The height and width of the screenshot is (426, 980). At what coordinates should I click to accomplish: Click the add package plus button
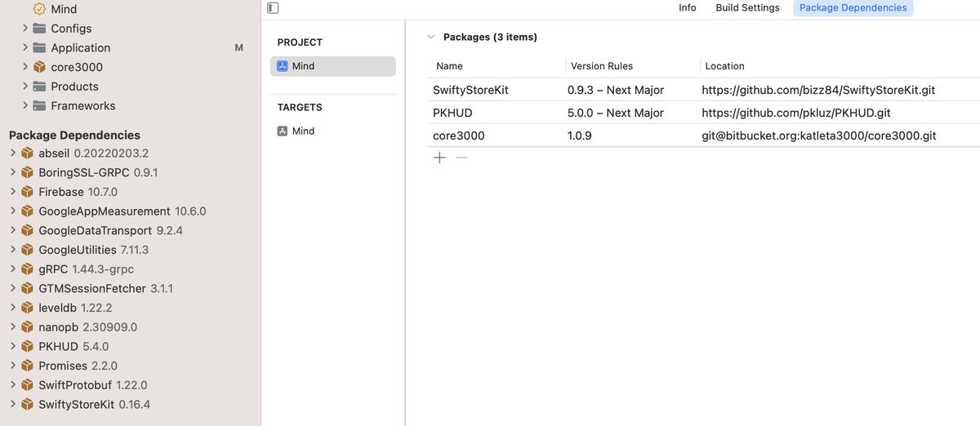tap(439, 158)
